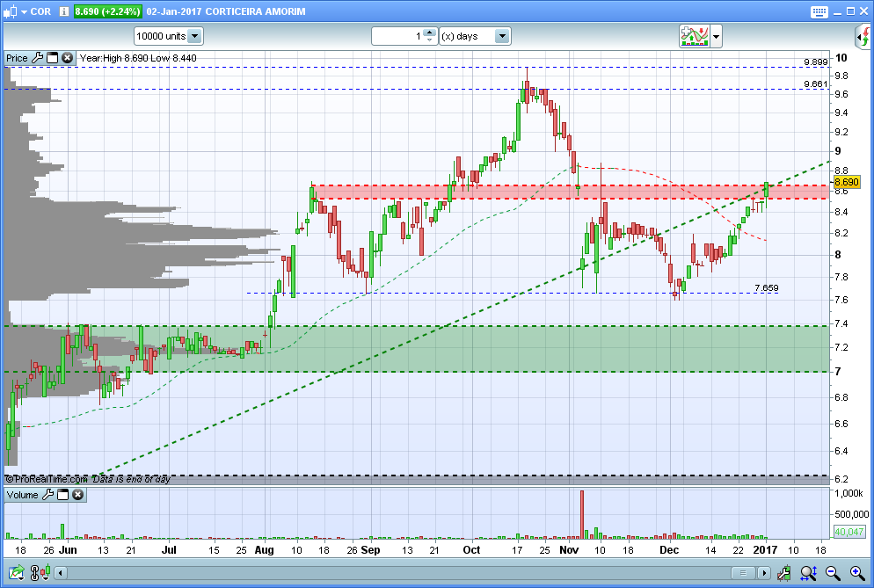
Task: Open Volume panel settings wrench
Action: tap(47, 495)
